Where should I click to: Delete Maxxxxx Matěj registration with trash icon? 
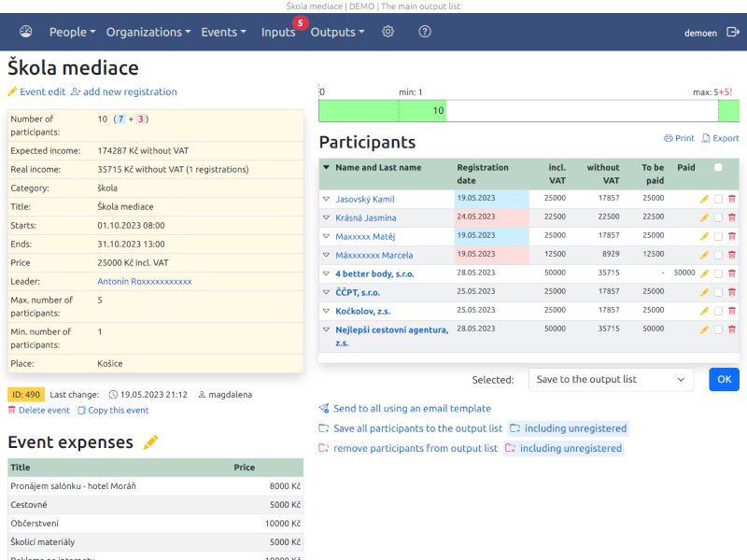732,236
